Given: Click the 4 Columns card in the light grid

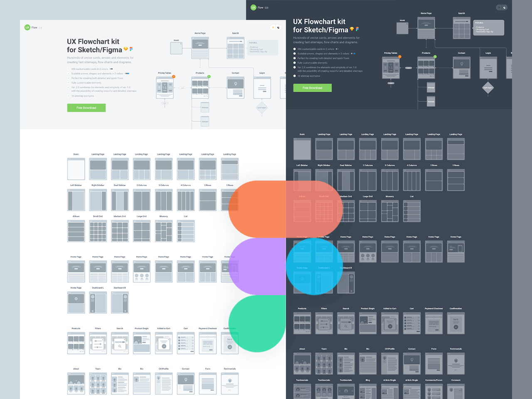Looking at the screenshot, I should (x=186, y=200).
